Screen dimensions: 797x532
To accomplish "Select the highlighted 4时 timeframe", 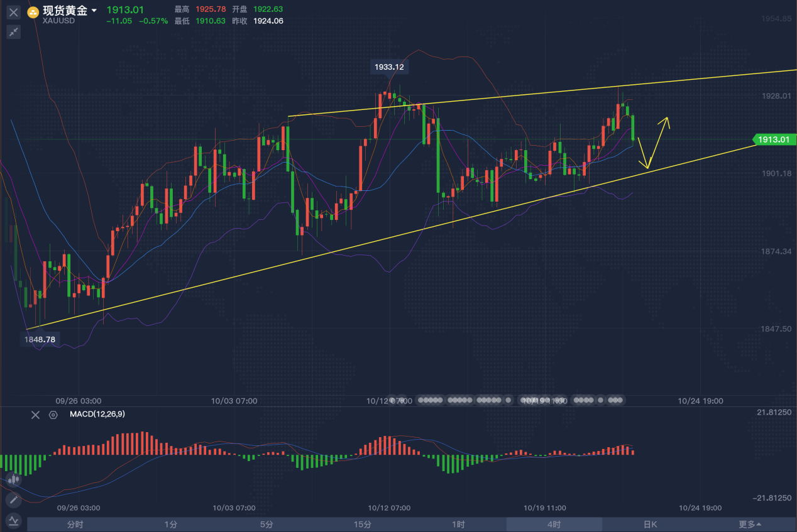I will (554, 524).
